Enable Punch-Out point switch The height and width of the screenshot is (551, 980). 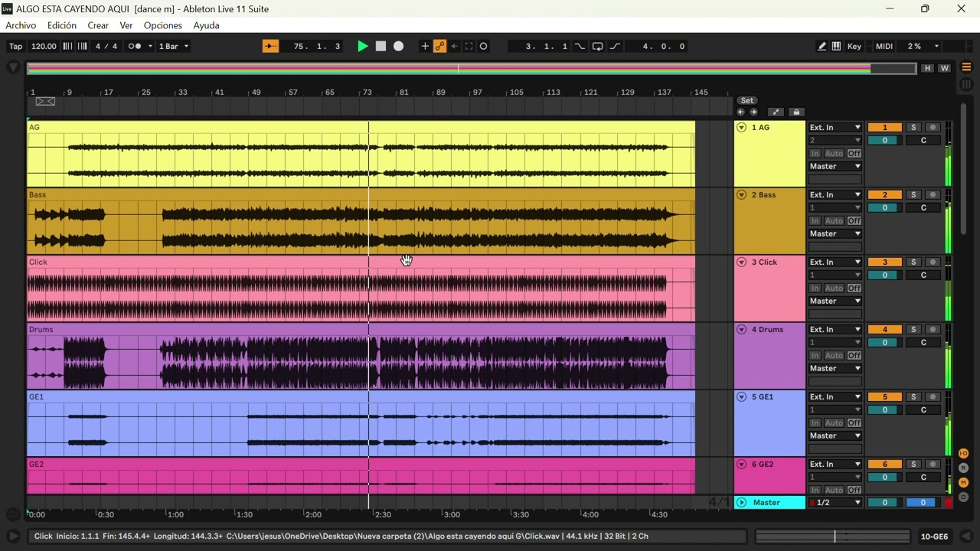(x=616, y=47)
